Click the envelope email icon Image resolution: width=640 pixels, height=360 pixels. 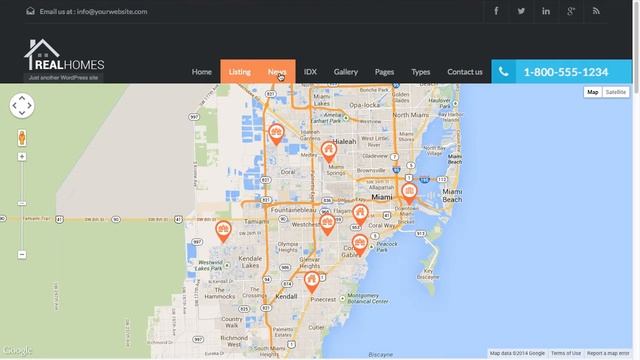pos(30,11)
